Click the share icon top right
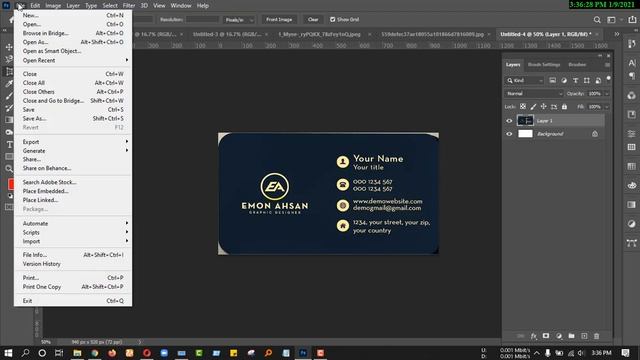640x360 pixels. (x=632, y=19)
